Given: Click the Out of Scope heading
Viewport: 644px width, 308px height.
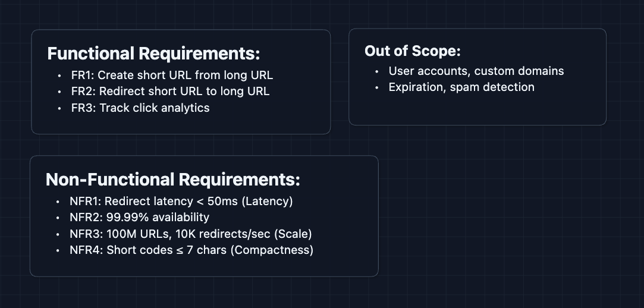Looking at the screenshot, I should (x=412, y=51).
